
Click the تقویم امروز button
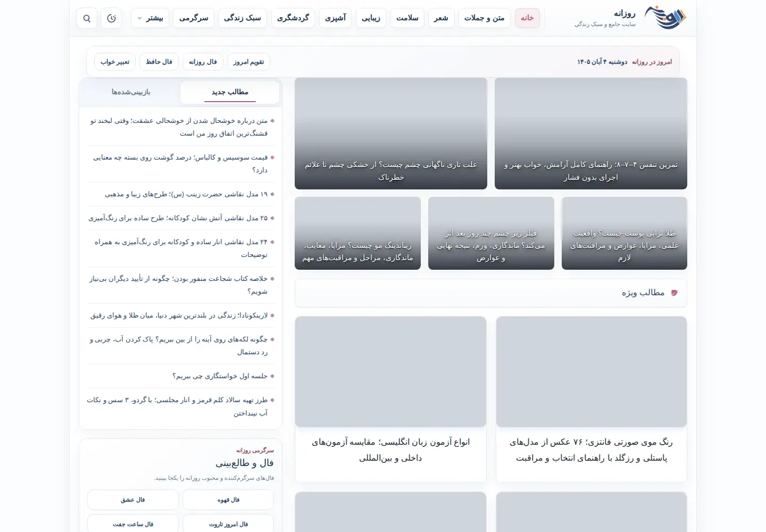click(248, 62)
